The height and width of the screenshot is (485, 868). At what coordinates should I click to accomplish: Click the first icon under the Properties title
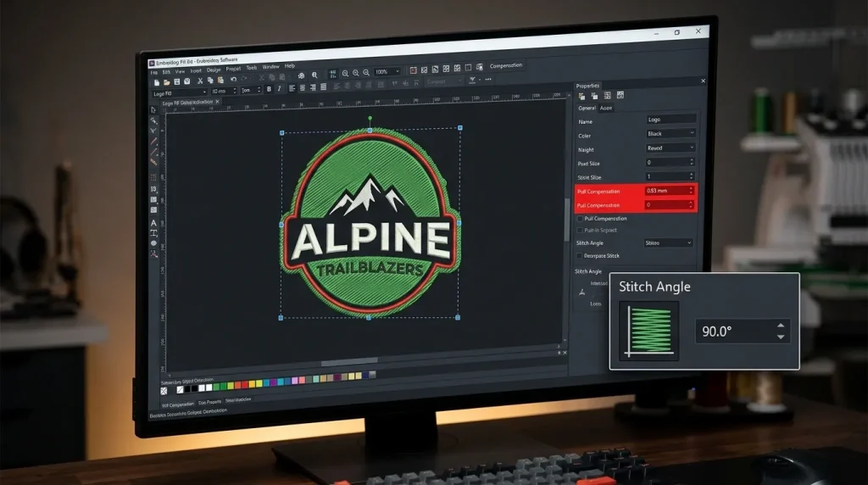tap(581, 96)
